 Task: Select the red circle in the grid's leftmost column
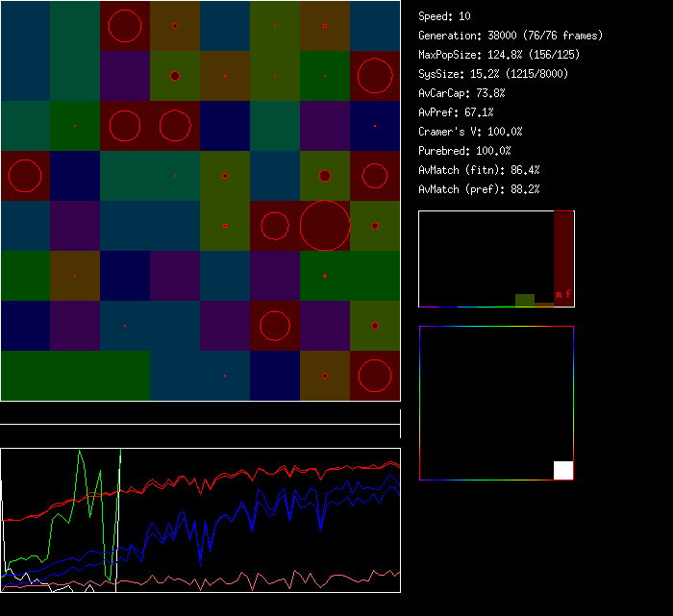(x=25, y=176)
